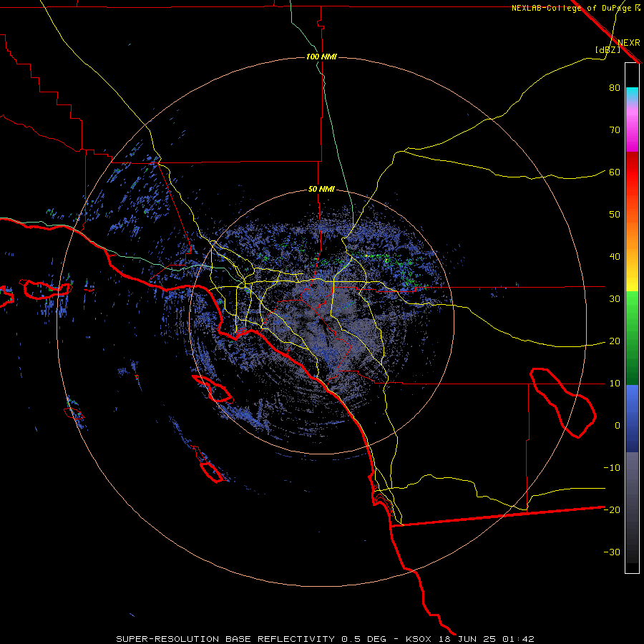The image size is (644, 644).
Task: Click the 0 value on the dBZ scale
Action: [618, 426]
